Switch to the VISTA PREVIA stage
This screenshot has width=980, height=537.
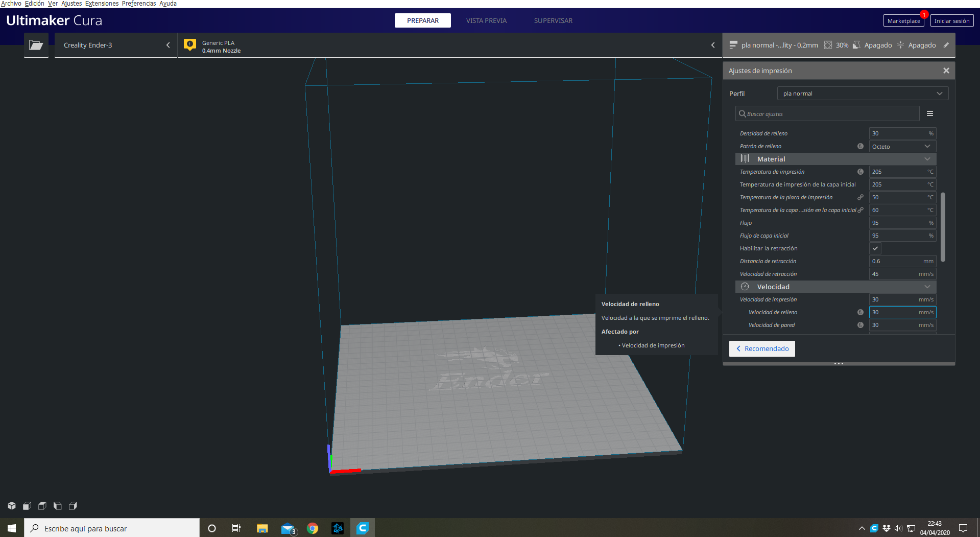click(486, 20)
